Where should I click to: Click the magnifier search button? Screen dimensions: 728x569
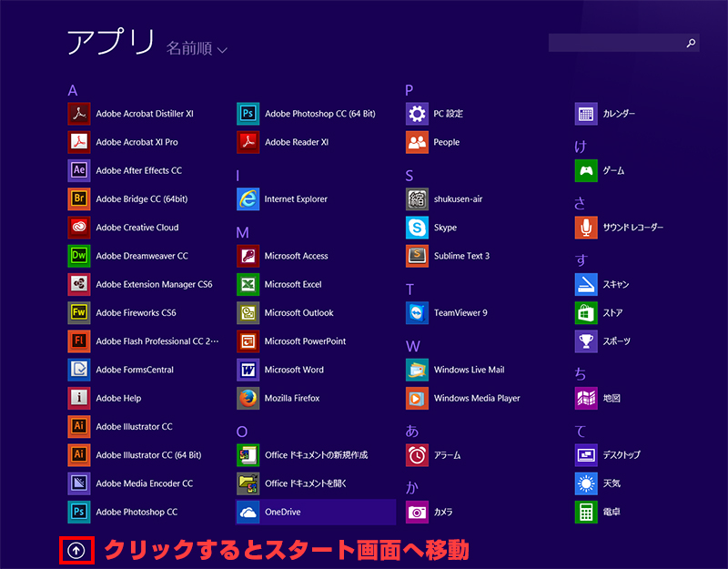tap(691, 43)
